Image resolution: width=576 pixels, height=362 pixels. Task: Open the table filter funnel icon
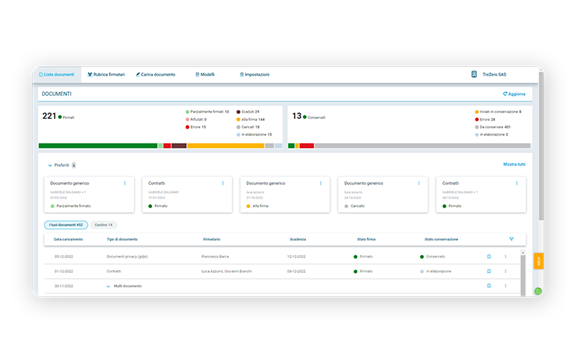point(511,239)
